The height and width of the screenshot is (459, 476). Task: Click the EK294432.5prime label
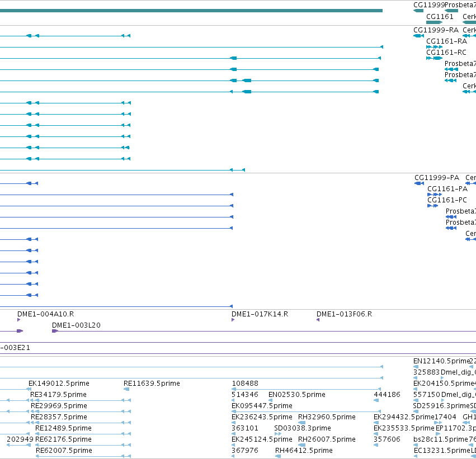pyautogui.click(x=404, y=417)
